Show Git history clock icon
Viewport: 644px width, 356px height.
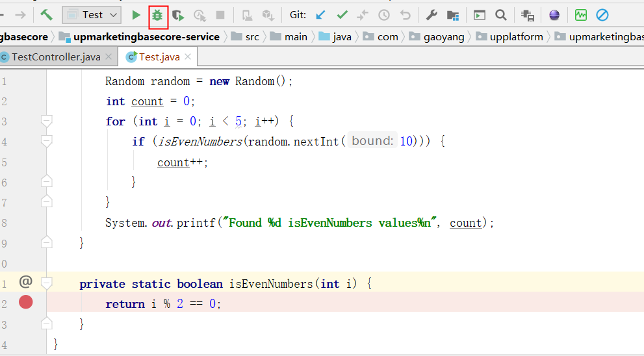point(384,15)
